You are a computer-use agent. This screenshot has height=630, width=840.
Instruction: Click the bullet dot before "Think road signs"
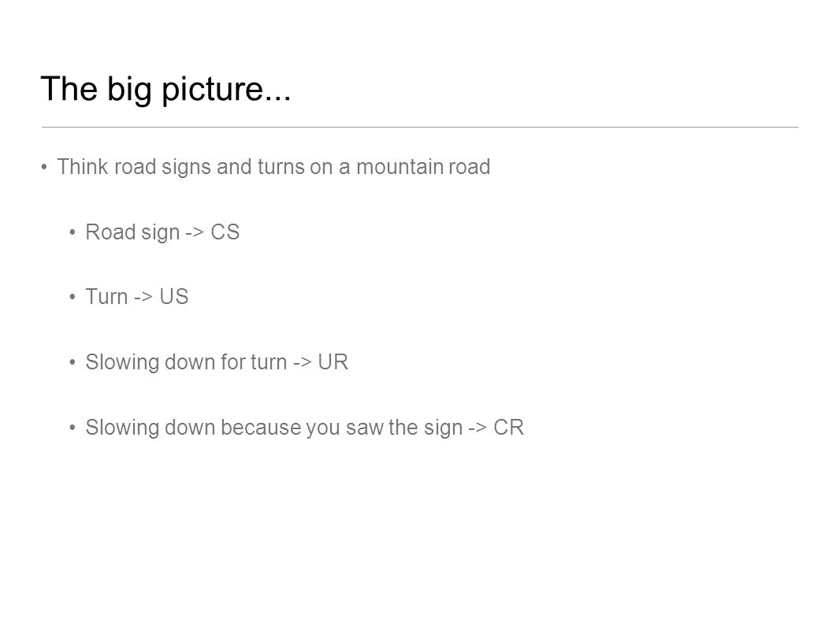[44, 167]
